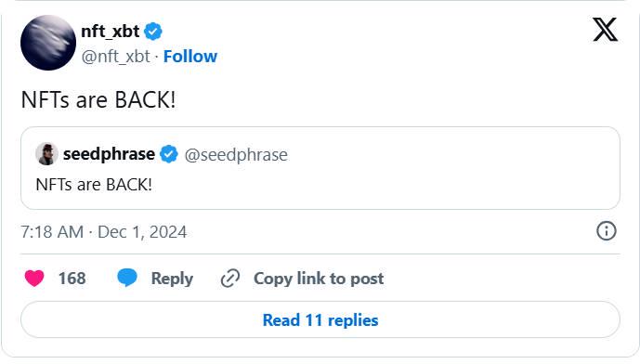This screenshot has height=364, width=640.
Task: Like the post with heart icon
Action: click(x=34, y=279)
